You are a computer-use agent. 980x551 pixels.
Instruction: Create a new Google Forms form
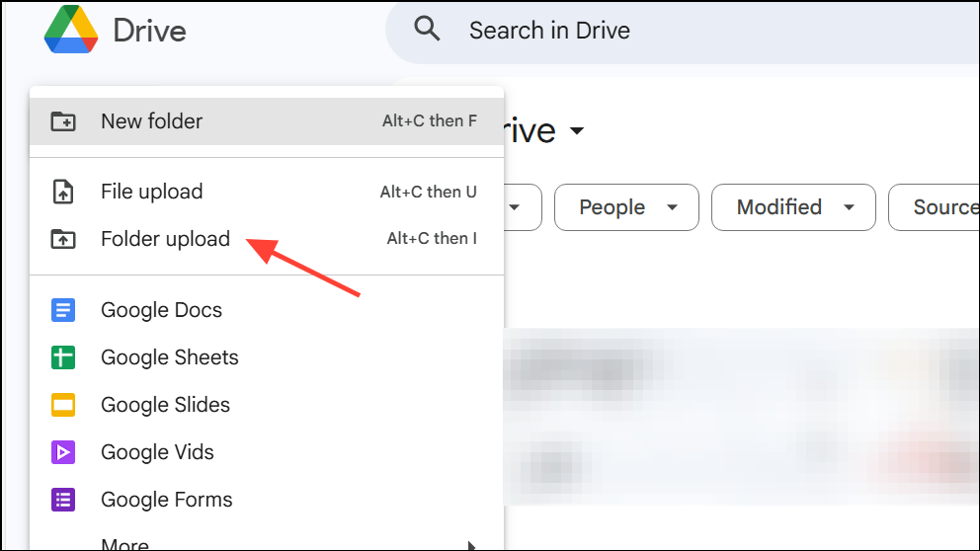[x=267, y=500]
